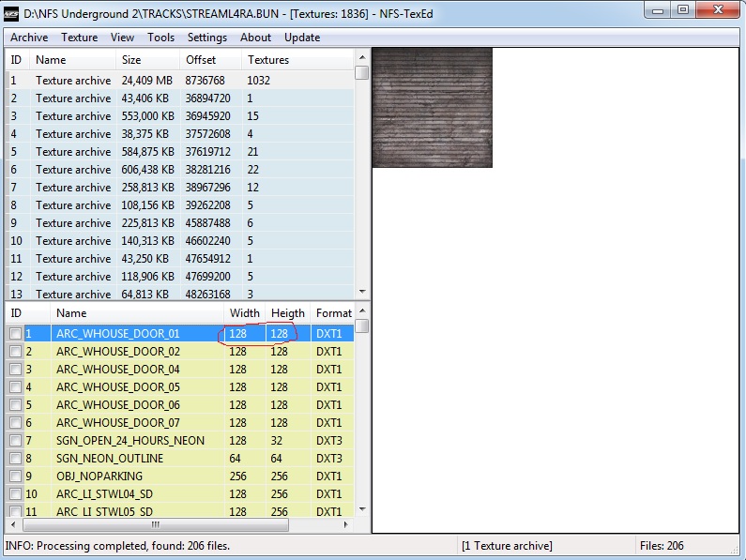
Task: Tick the checkbox for SGN_NEON_OUTLINE
Action: pyautogui.click(x=16, y=459)
